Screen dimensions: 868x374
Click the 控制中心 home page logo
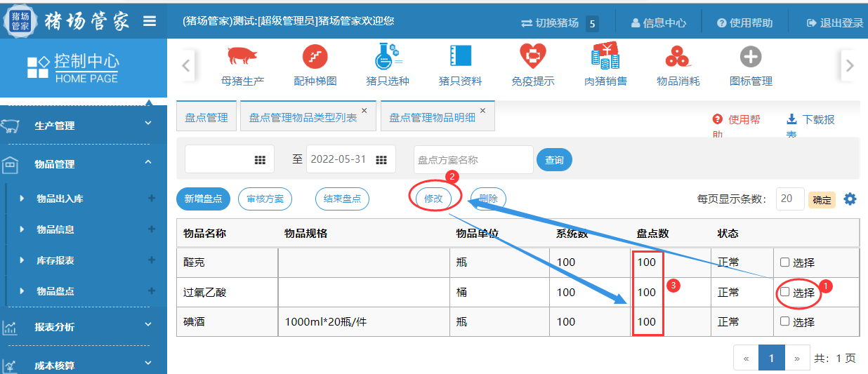click(x=73, y=67)
